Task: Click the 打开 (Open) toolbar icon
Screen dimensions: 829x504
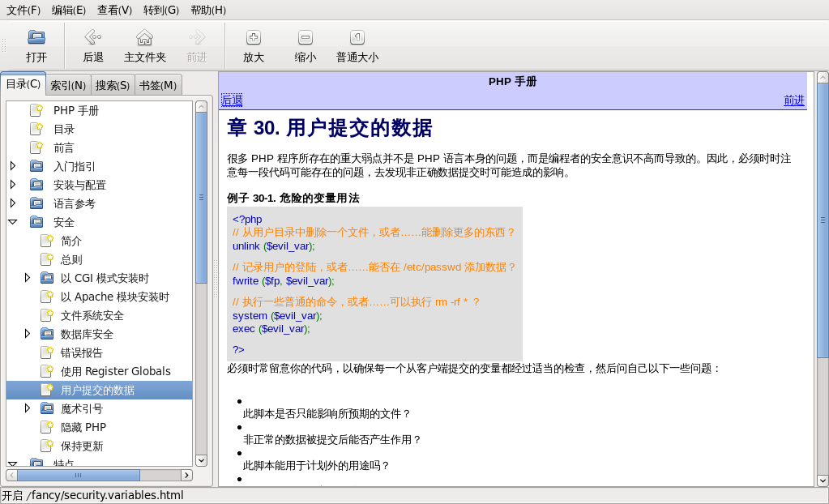Action: tap(36, 37)
